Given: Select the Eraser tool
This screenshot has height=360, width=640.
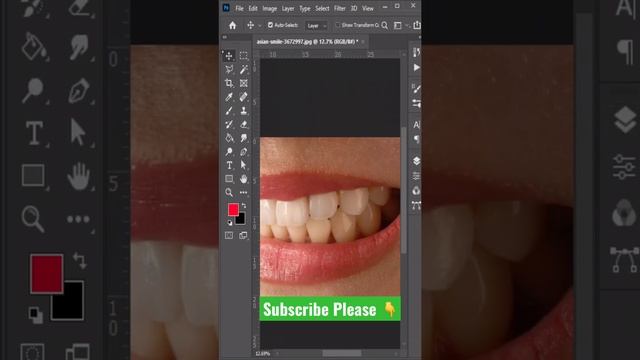Looking at the screenshot, I should (244, 124).
